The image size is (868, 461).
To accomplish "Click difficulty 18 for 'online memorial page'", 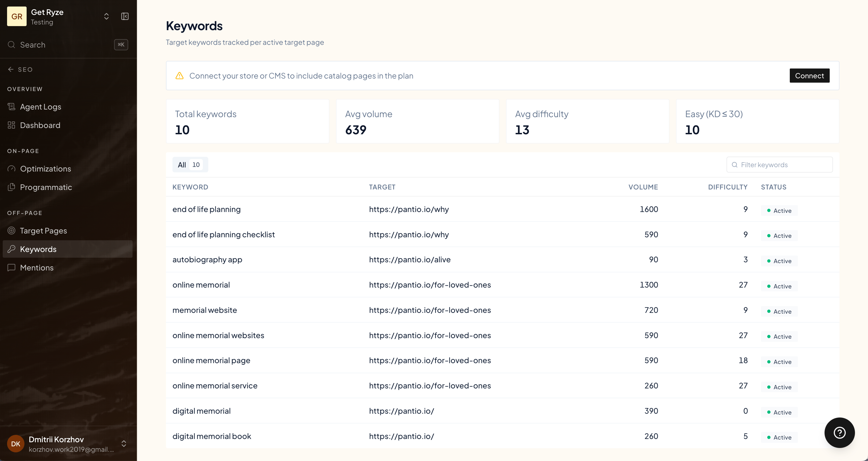I will pyautogui.click(x=743, y=360).
